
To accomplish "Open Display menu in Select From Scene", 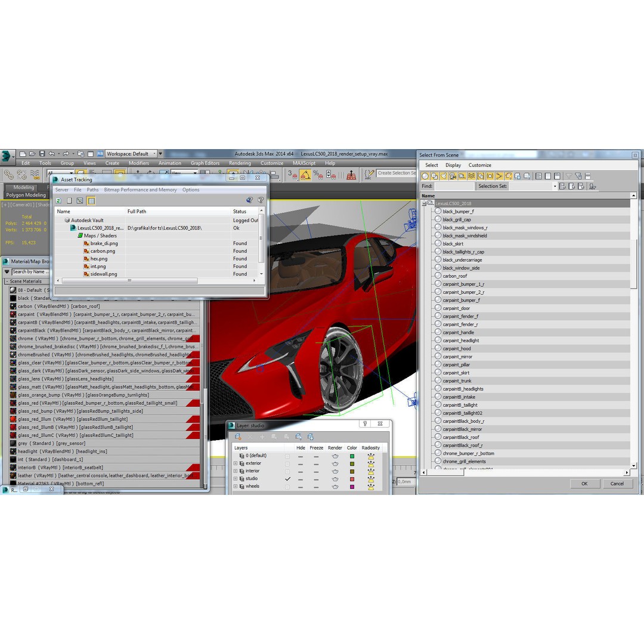I will click(453, 165).
